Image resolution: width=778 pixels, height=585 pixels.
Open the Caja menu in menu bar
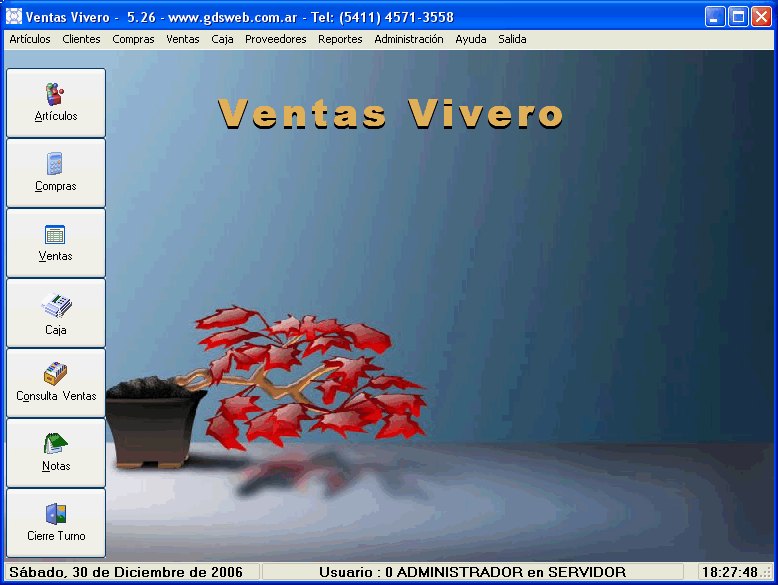pyautogui.click(x=222, y=39)
